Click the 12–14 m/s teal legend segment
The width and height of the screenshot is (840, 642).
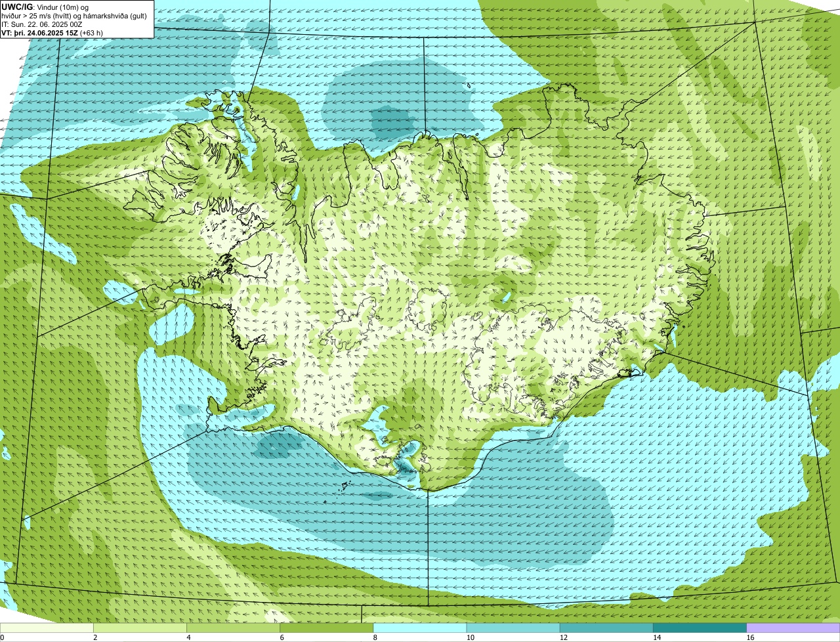(606, 628)
